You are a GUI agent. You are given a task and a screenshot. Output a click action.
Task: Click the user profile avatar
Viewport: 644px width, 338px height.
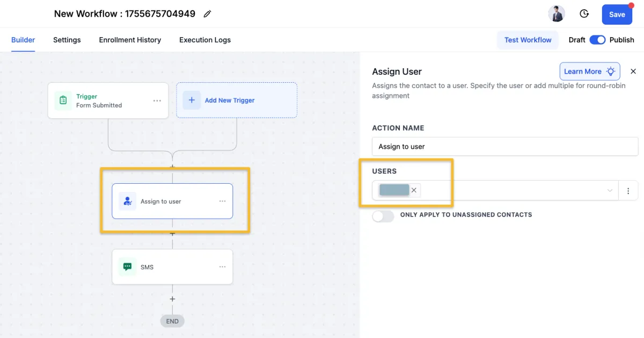click(557, 14)
